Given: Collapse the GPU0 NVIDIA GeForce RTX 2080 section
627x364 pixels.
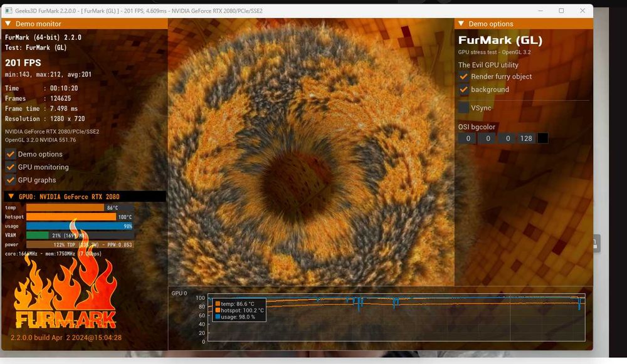Looking at the screenshot, I should pyautogui.click(x=11, y=196).
